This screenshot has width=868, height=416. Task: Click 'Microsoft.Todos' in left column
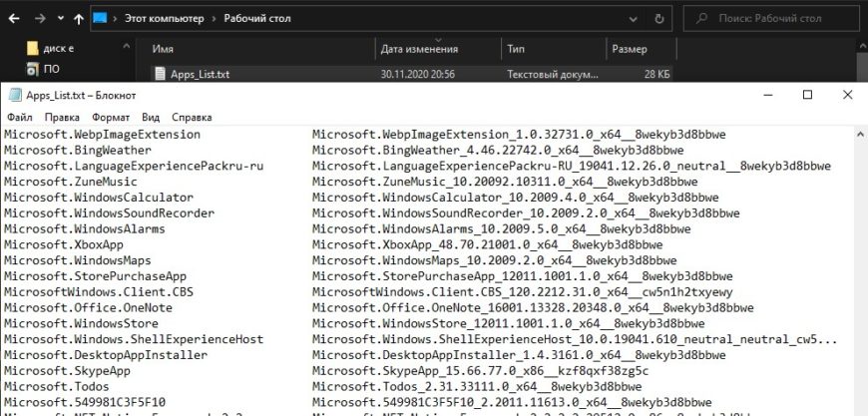click(57, 386)
